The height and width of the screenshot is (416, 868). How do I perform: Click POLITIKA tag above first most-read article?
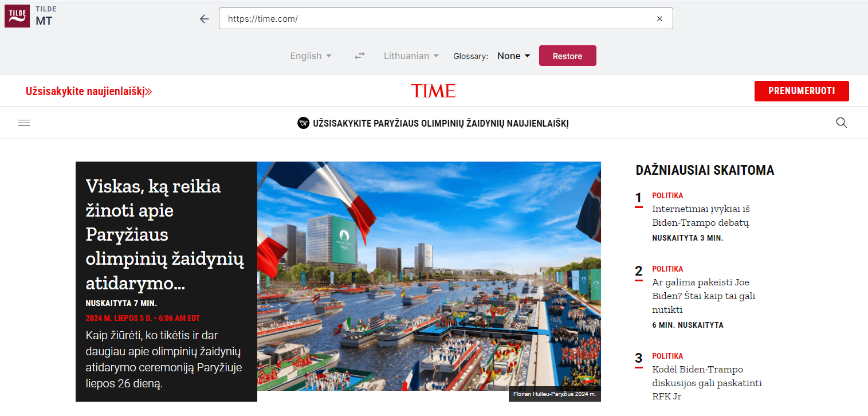pyautogui.click(x=667, y=195)
